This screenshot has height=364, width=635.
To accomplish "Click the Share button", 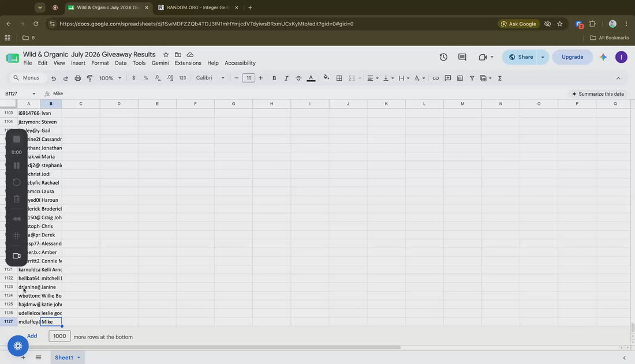I will tap(521, 57).
